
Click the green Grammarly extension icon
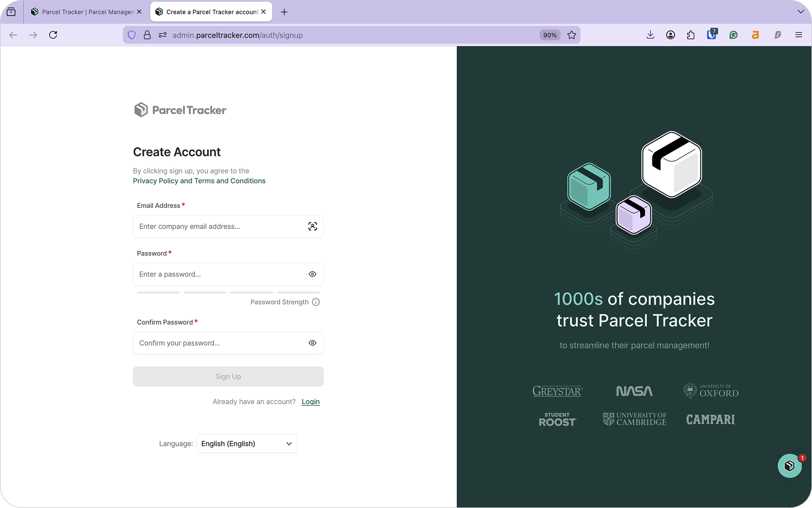734,35
